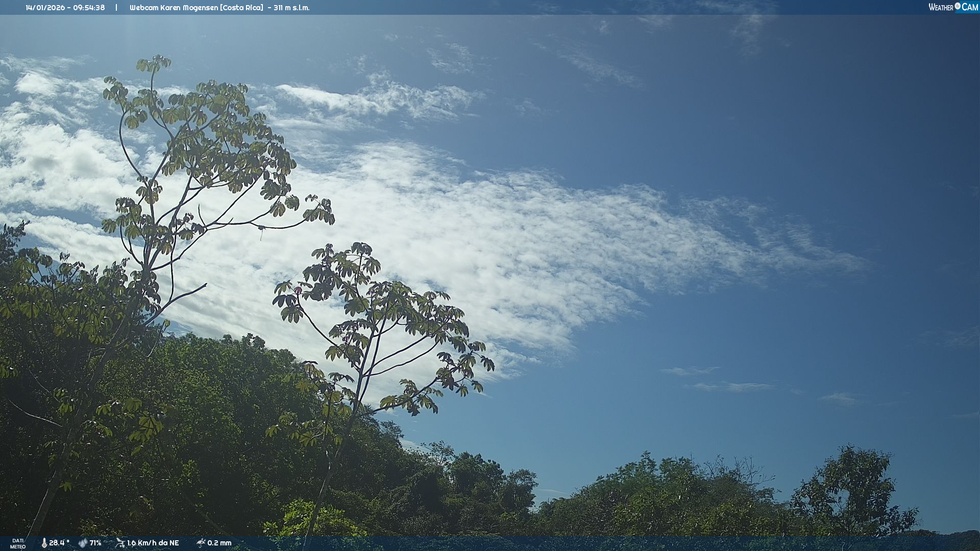Click the Weather word in logo

coord(941,7)
